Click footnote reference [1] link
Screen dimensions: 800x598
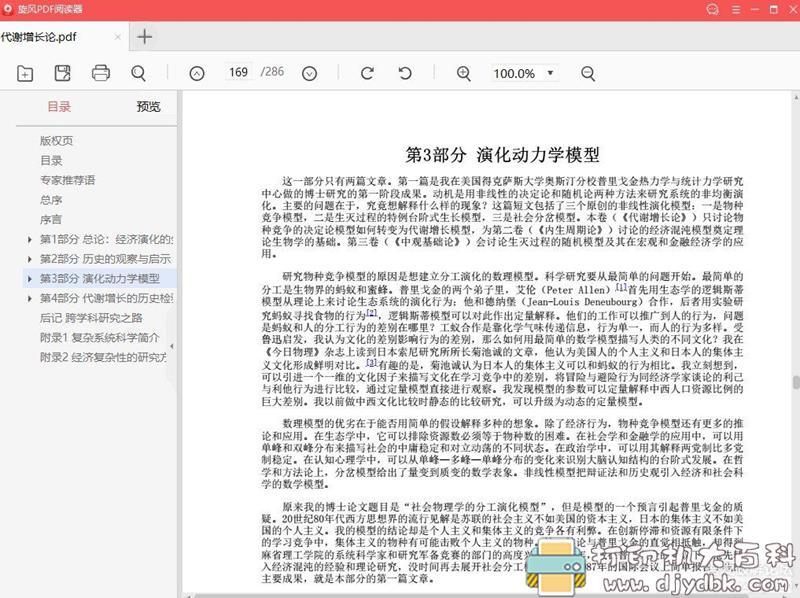pyautogui.click(x=621, y=287)
